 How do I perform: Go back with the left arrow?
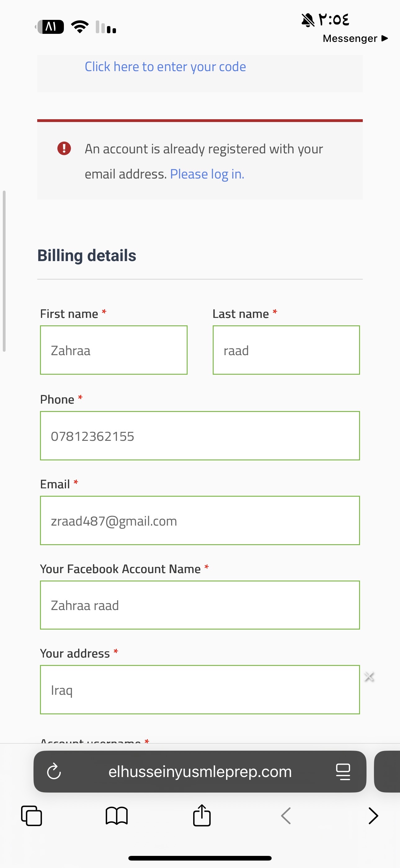(286, 816)
